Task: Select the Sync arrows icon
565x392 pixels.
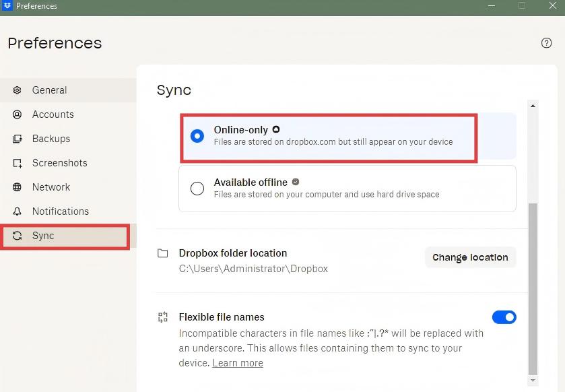Action: (x=17, y=235)
